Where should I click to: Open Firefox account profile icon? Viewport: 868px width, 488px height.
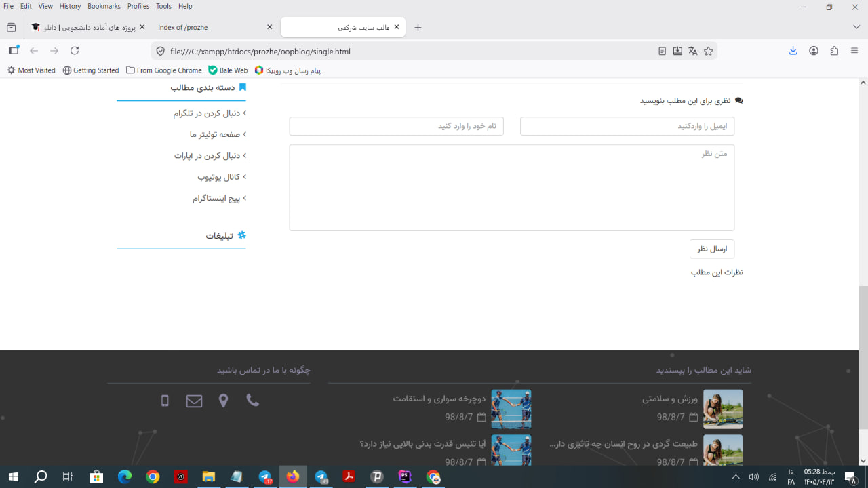tap(814, 51)
